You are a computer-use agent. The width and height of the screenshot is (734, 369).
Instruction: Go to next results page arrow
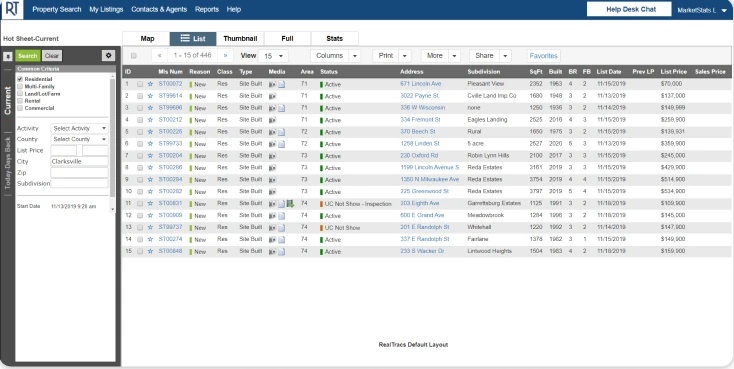coord(225,56)
